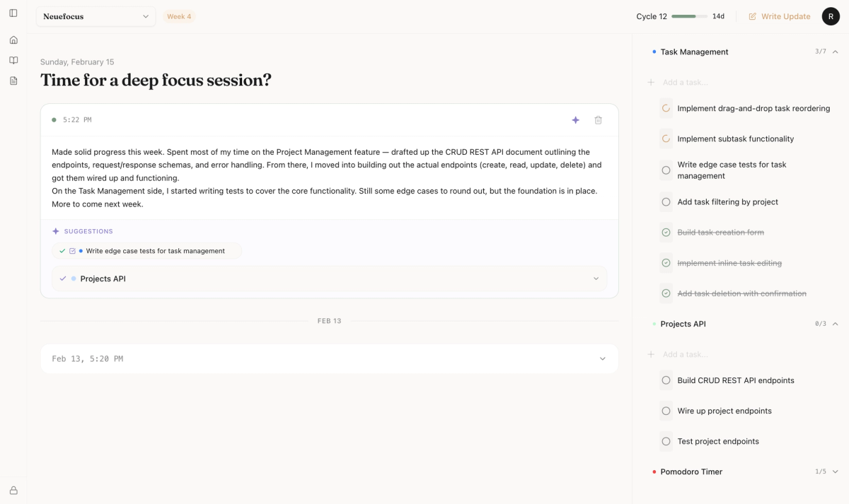Screen dimensions: 849x504
Task: Click the checkmark beside Projects API suggestion
Action: pyautogui.click(x=63, y=279)
